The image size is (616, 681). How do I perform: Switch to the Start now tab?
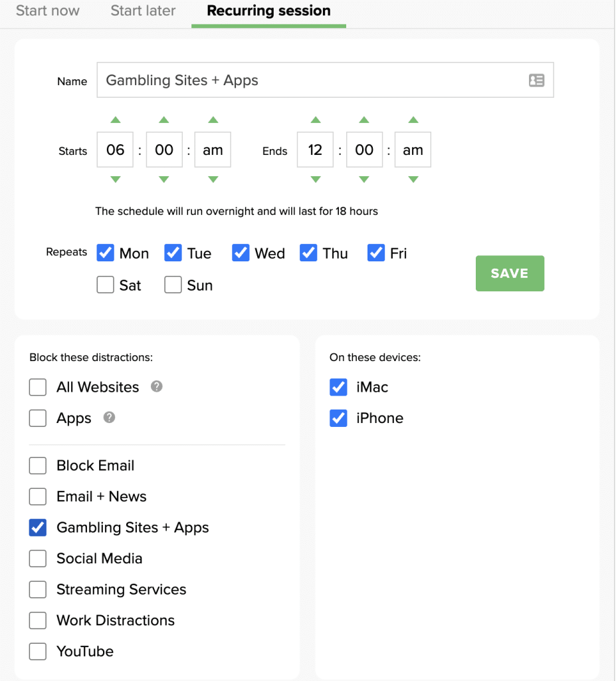coord(47,11)
